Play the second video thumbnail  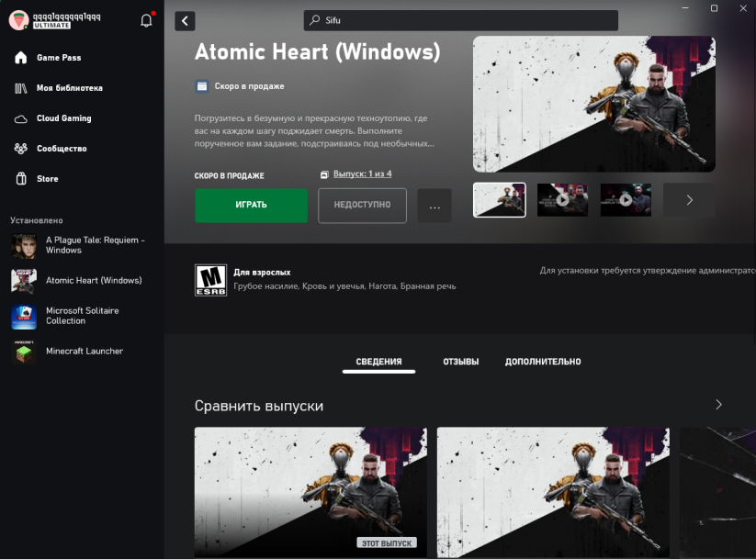click(563, 200)
